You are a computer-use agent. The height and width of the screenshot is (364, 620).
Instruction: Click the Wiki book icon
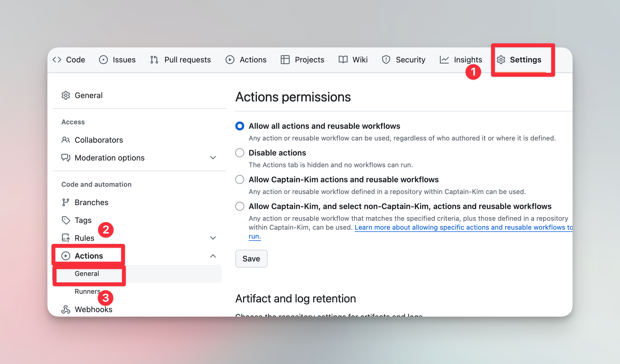(343, 60)
